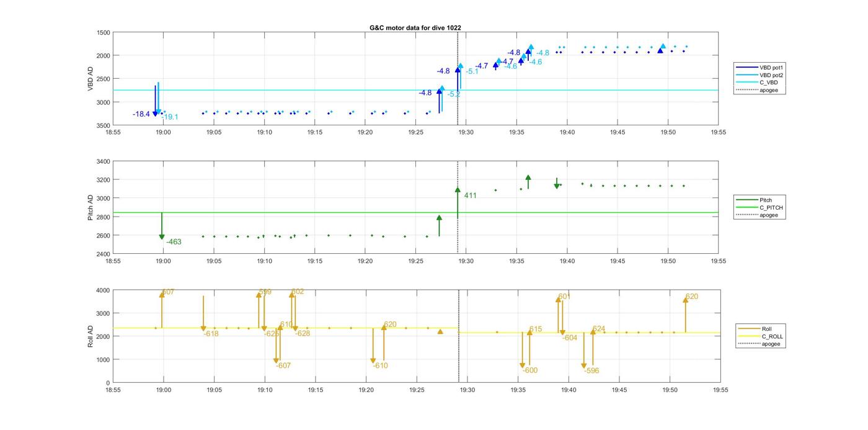Click the "615" roll data label

coord(536,329)
